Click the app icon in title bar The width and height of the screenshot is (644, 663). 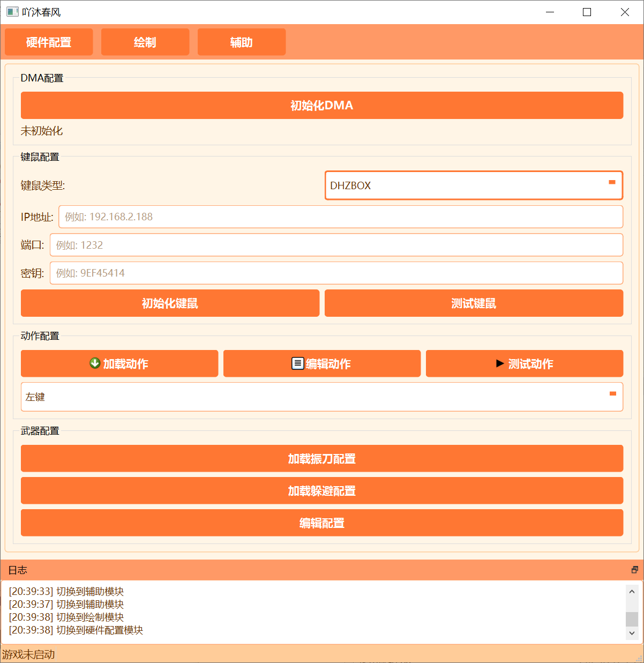pos(12,12)
